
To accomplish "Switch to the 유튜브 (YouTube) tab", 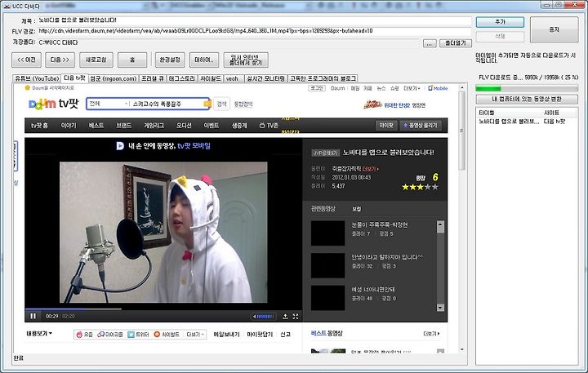I will [37, 78].
